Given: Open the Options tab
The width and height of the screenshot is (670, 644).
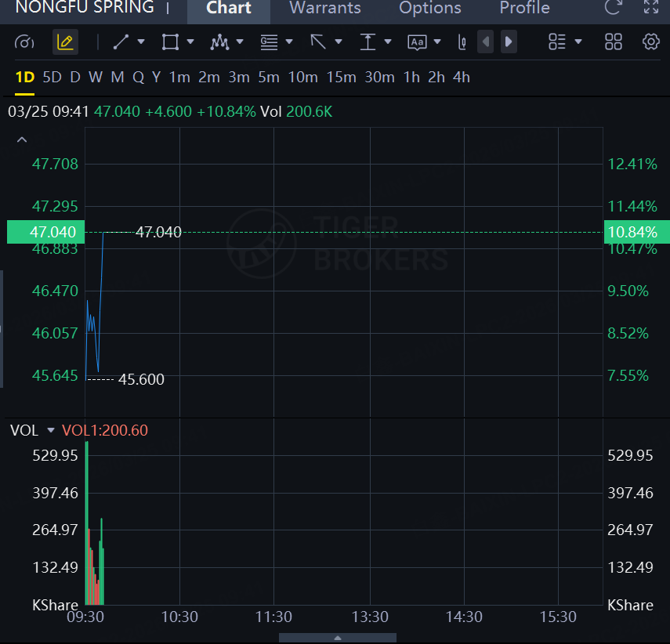Looking at the screenshot, I should pyautogui.click(x=430, y=9).
